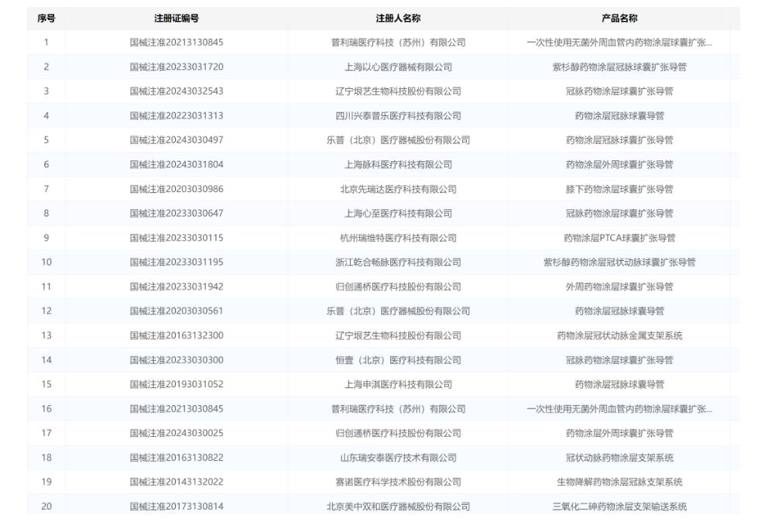
Task: Click product 膝下药物涂层球囊扩张导管
Action: pos(619,189)
